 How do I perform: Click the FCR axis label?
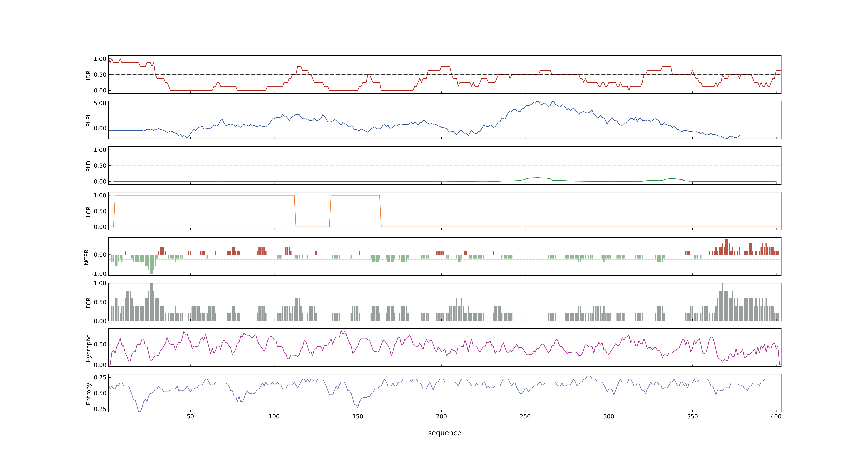(x=89, y=302)
